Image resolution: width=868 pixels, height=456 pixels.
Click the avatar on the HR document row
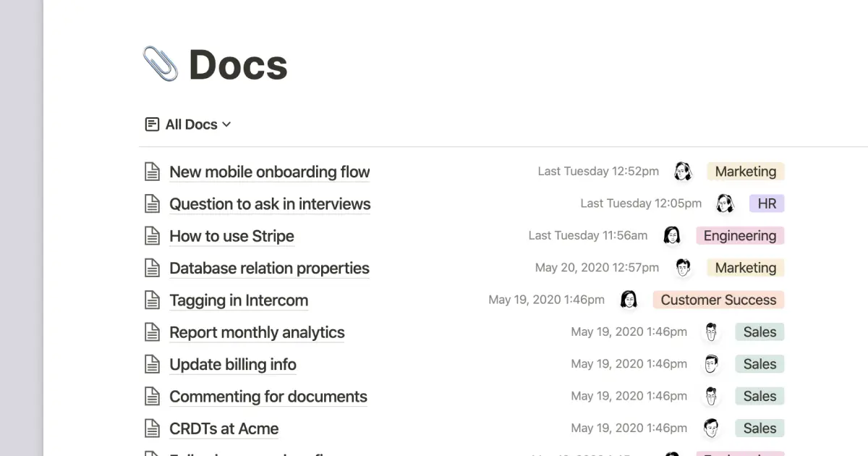point(726,203)
